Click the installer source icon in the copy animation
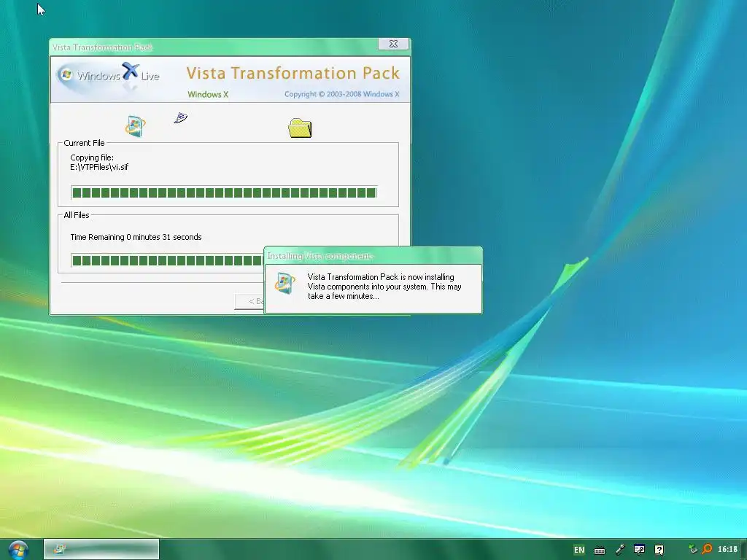Screen dimensions: 747x560 tap(135, 126)
